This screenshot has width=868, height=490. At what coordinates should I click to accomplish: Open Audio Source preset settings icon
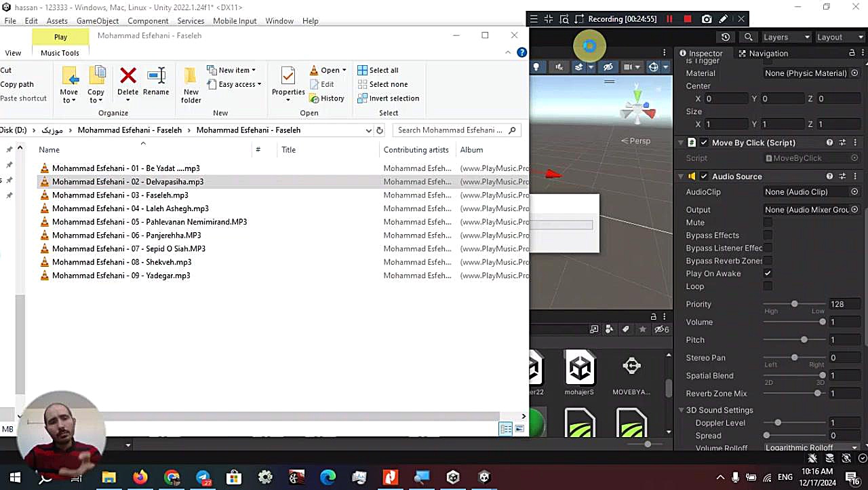tap(842, 176)
